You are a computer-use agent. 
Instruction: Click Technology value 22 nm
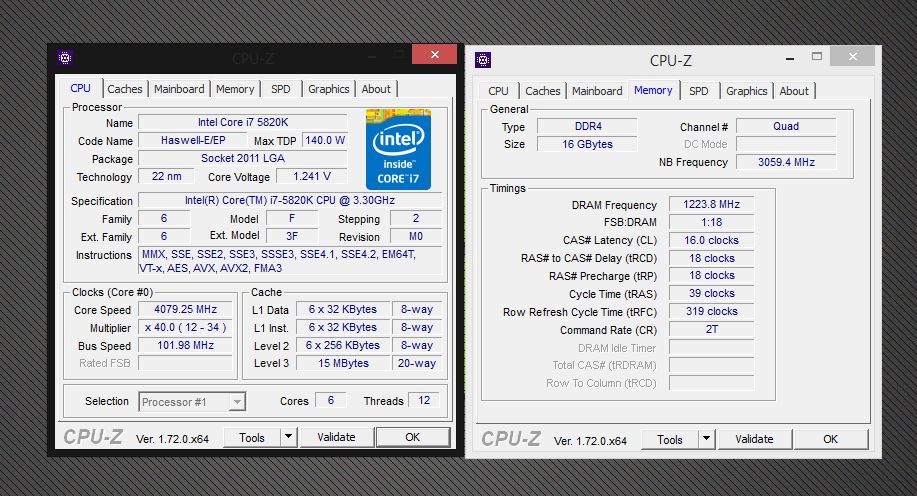click(167, 176)
